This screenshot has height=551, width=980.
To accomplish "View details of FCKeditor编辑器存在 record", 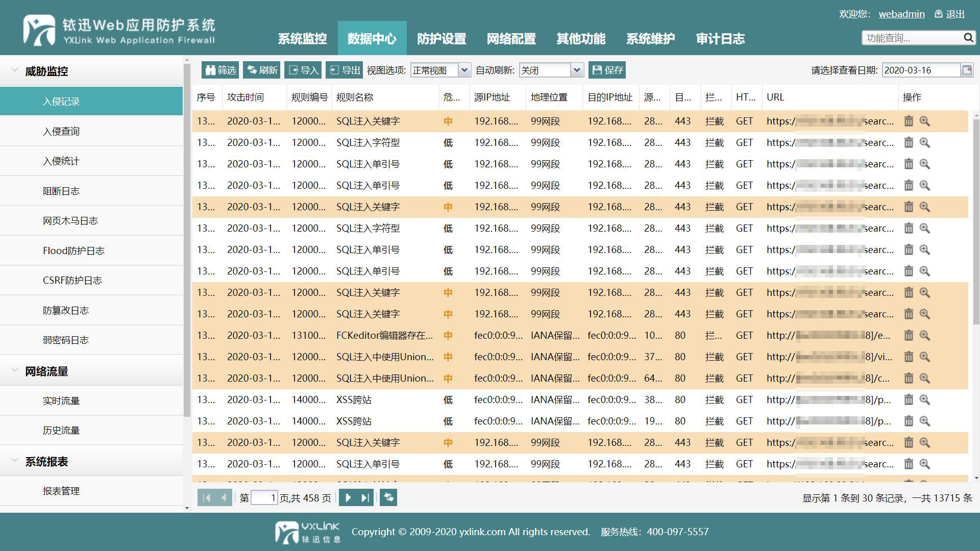I will click(x=925, y=335).
